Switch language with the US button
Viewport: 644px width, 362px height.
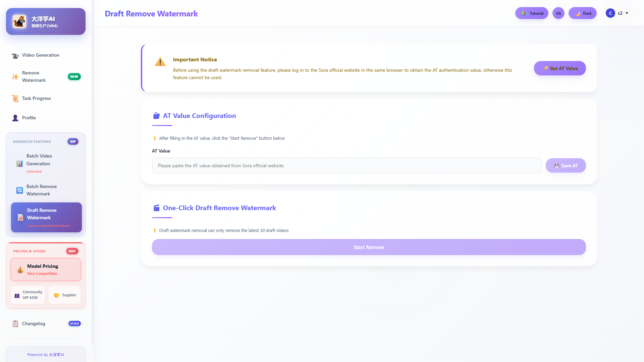coord(558,13)
